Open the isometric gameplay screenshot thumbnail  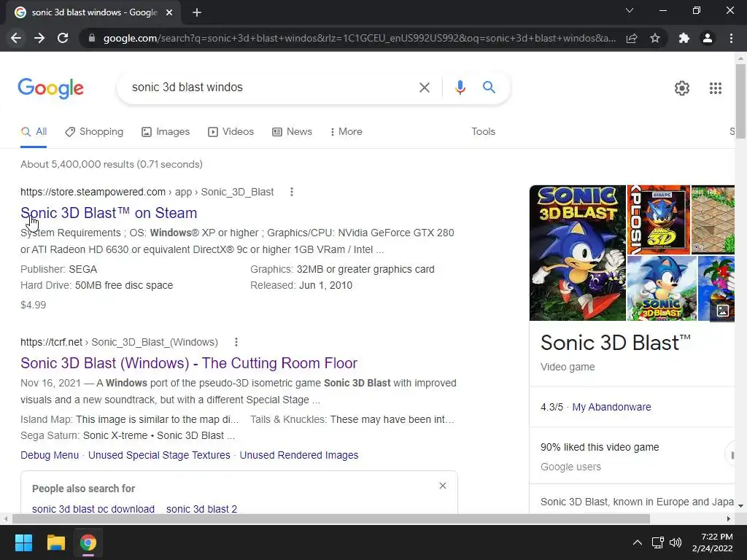(x=713, y=219)
